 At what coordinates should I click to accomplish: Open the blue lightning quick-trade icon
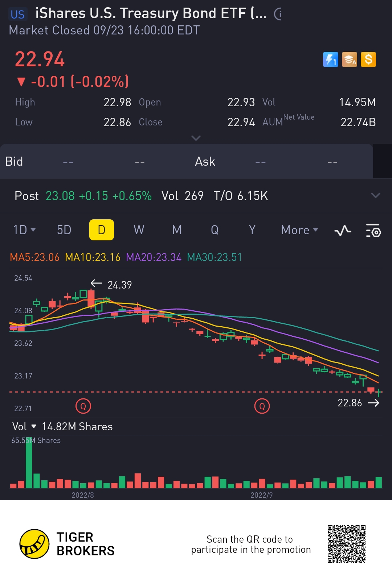(x=330, y=59)
